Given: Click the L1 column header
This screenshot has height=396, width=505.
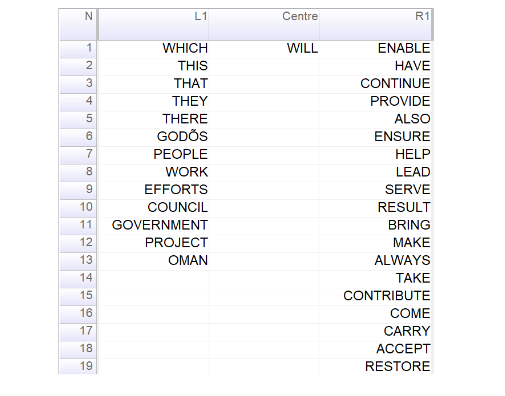Looking at the screenshot, I should tap(153, 25).
